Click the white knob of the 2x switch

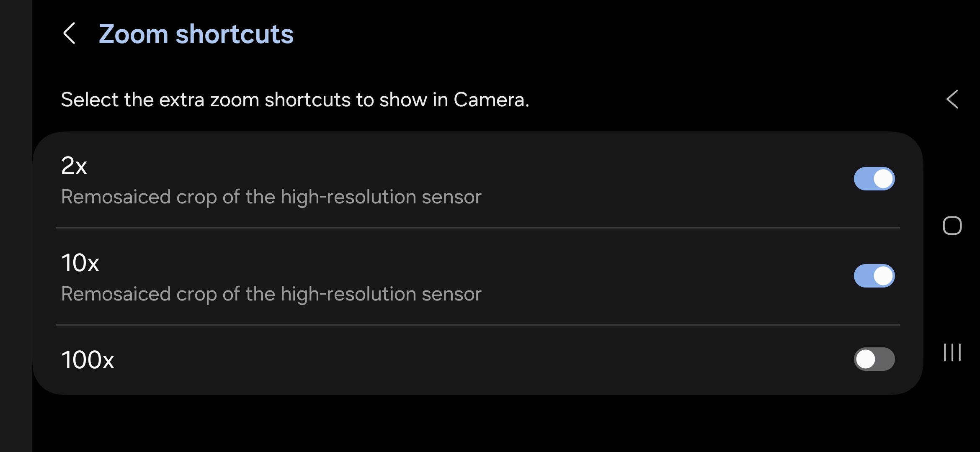(x=883, y=179)
